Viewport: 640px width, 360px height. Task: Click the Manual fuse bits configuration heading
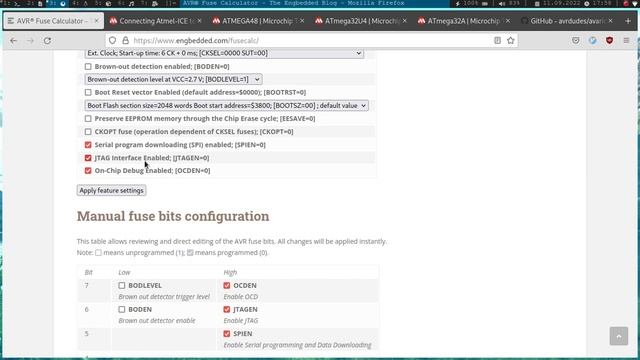[173, 216]
